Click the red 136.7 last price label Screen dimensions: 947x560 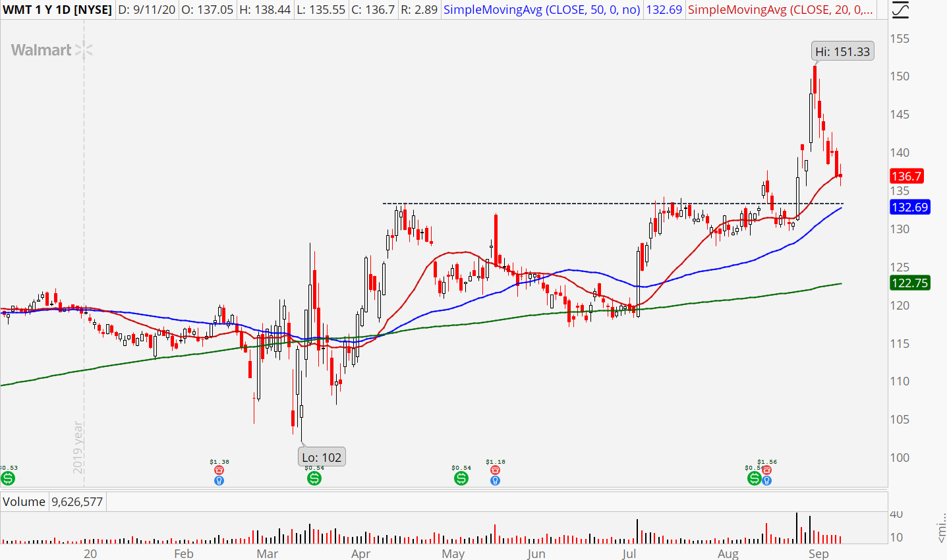906,176
